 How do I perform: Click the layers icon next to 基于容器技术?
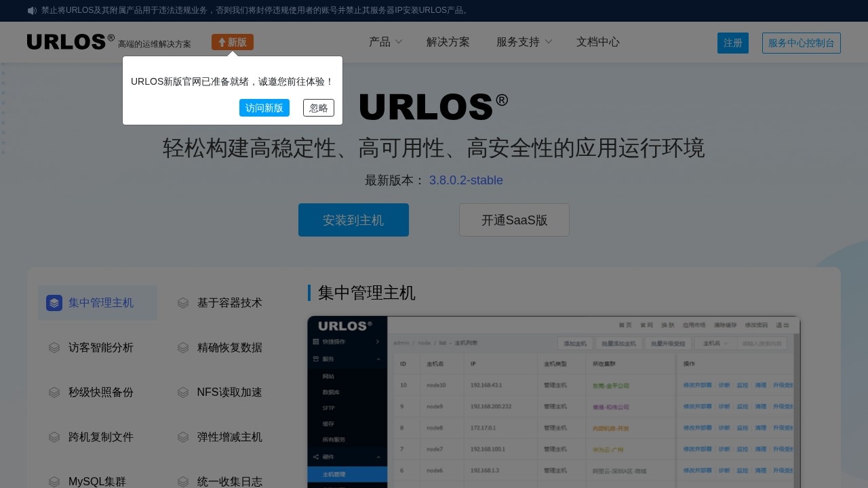click(183, 303)
